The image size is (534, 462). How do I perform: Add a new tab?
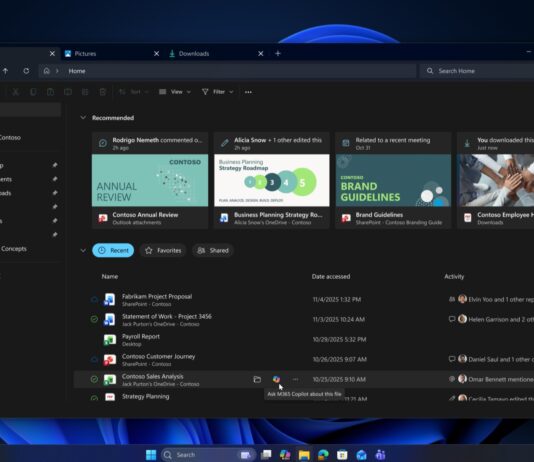pos(278,53)
